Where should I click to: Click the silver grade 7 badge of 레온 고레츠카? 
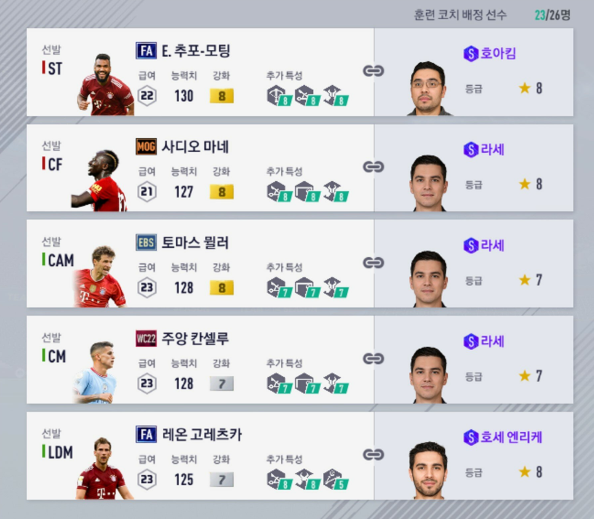(222, 480)
